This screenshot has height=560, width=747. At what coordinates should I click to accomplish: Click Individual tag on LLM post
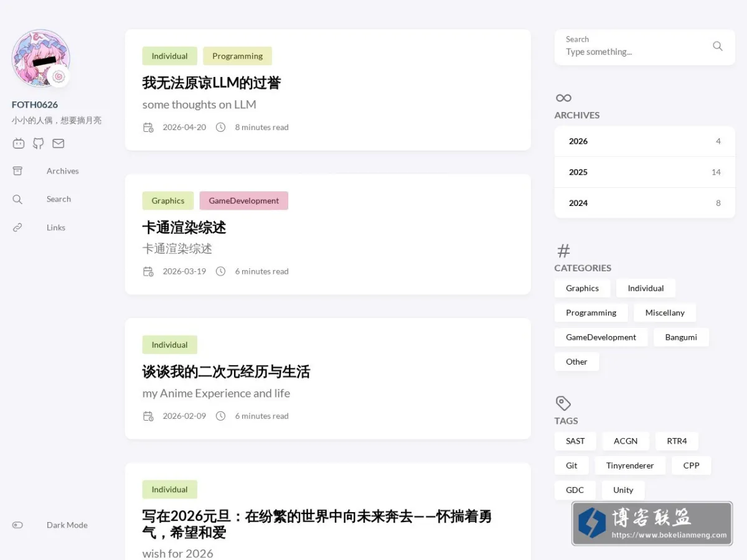tap(170, 56)
